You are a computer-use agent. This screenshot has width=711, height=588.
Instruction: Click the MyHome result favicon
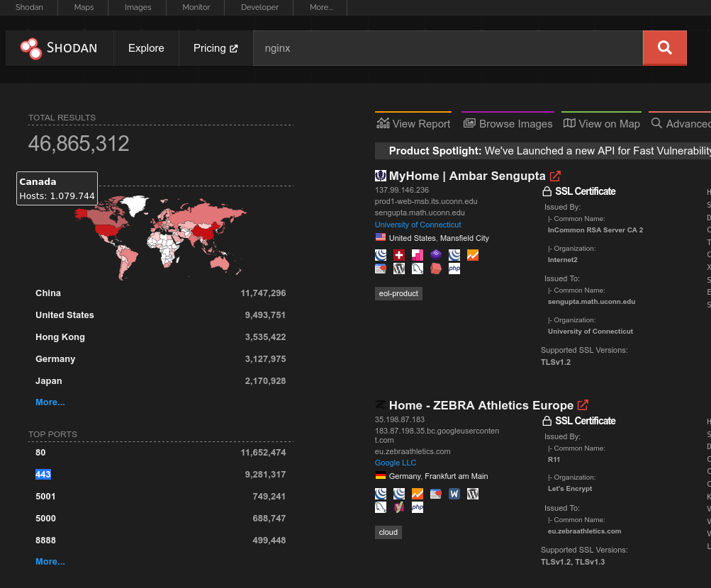point(381,176)
